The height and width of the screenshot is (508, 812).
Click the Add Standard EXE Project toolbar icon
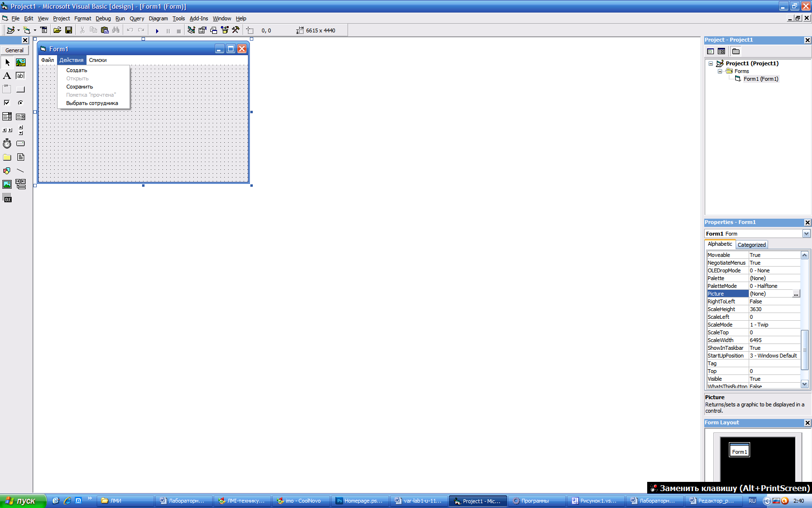tap(10, 30)
